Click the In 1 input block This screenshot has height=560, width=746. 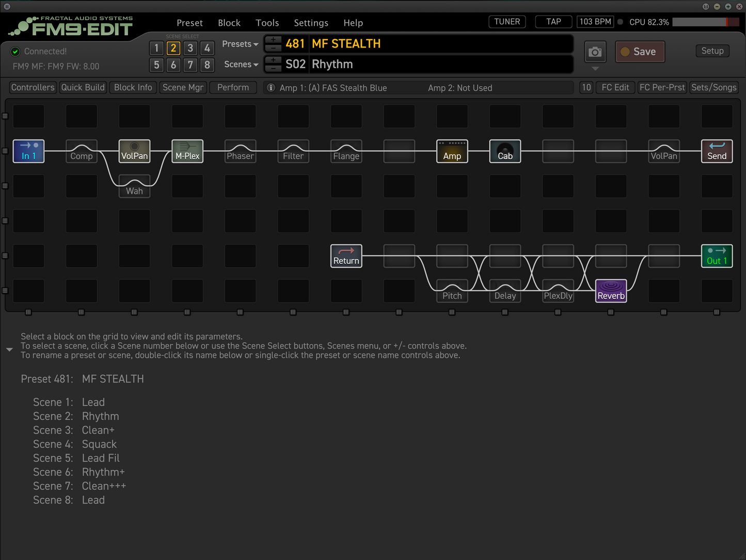28,151
